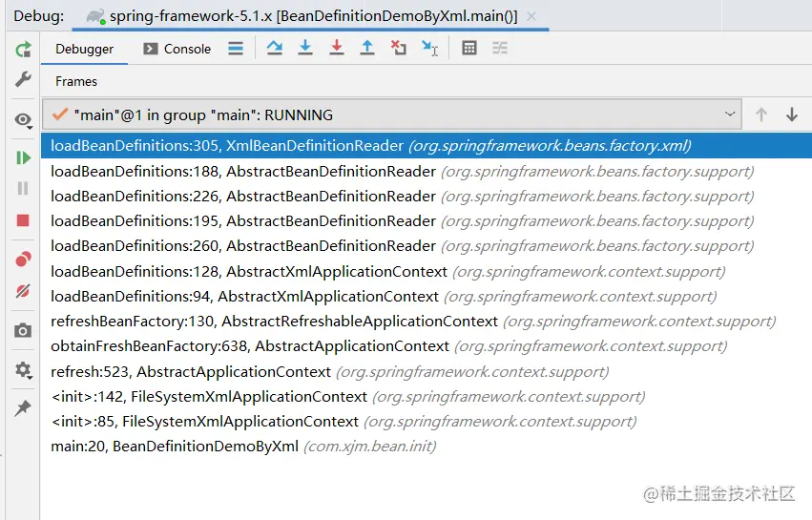812x520 pixels.
Task: Step into the method
Action: coord(305,48)
